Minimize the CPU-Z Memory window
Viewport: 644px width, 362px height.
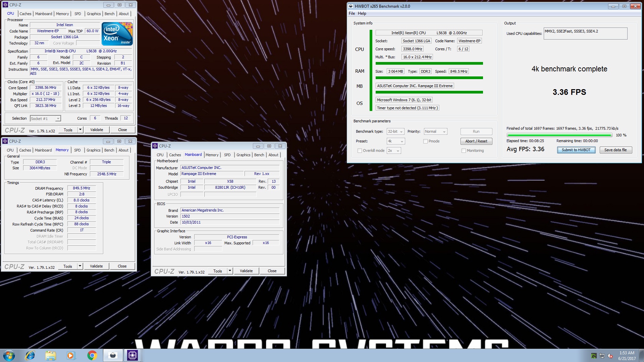coord(108,141)
